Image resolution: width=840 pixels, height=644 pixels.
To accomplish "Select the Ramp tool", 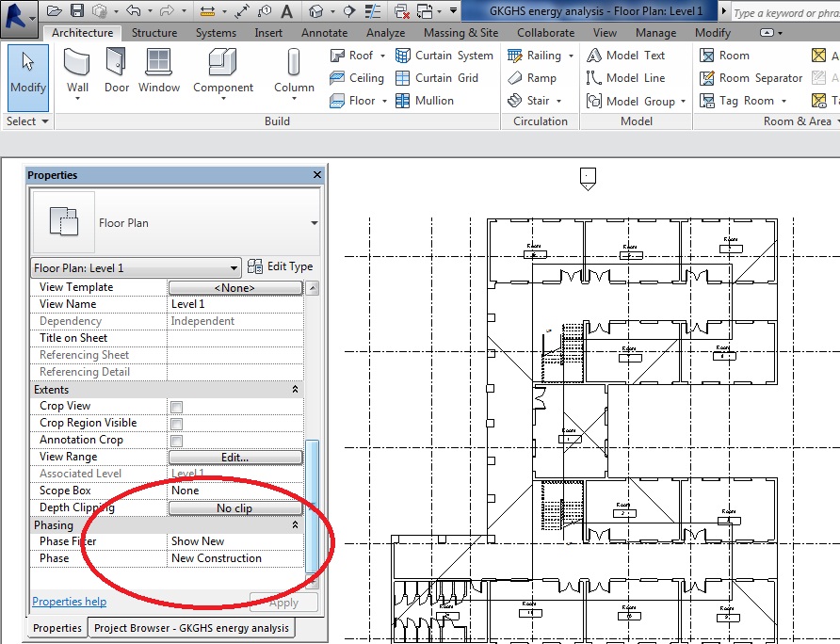I will click(x=532, y=78).
